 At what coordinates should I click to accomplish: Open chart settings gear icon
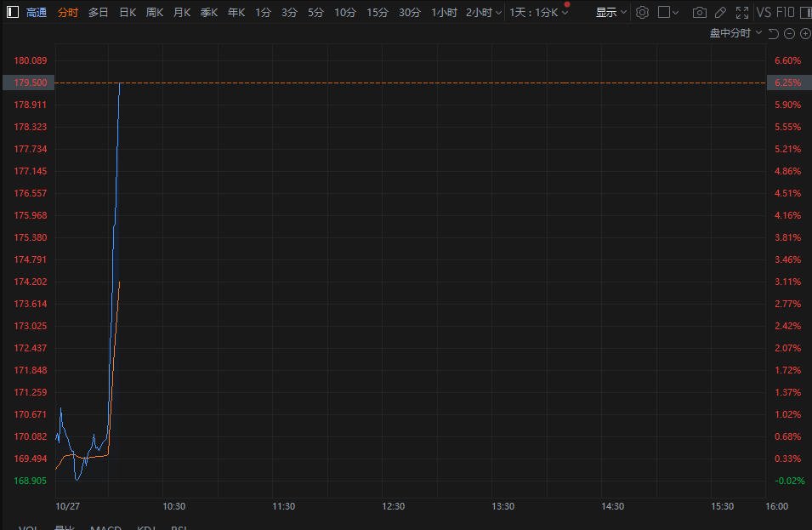642,12
